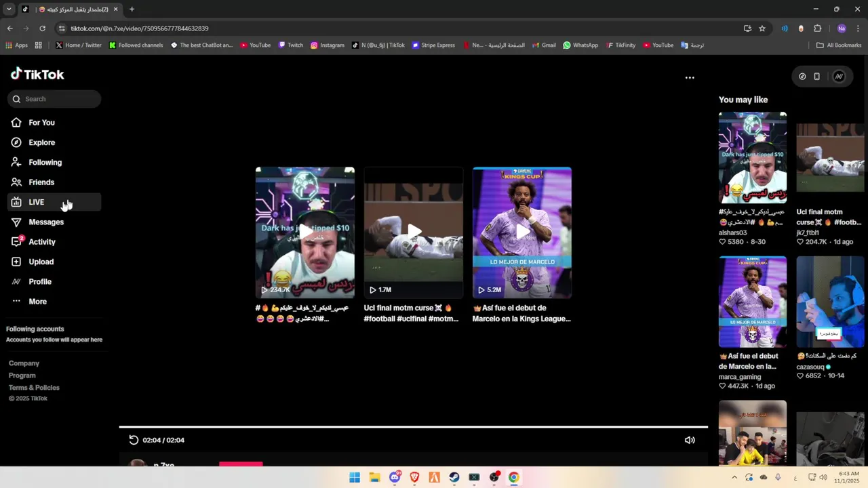Click 204.7K likes on jk7_ftbl1 video
868x488 pixels.
click(812, 241)
